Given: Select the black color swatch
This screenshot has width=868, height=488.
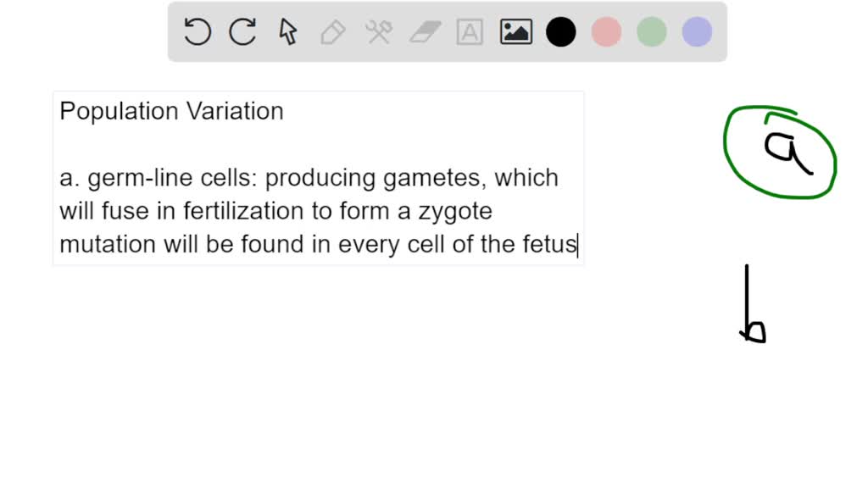Looking at the screenshot, I should click(x=561, y=32).
